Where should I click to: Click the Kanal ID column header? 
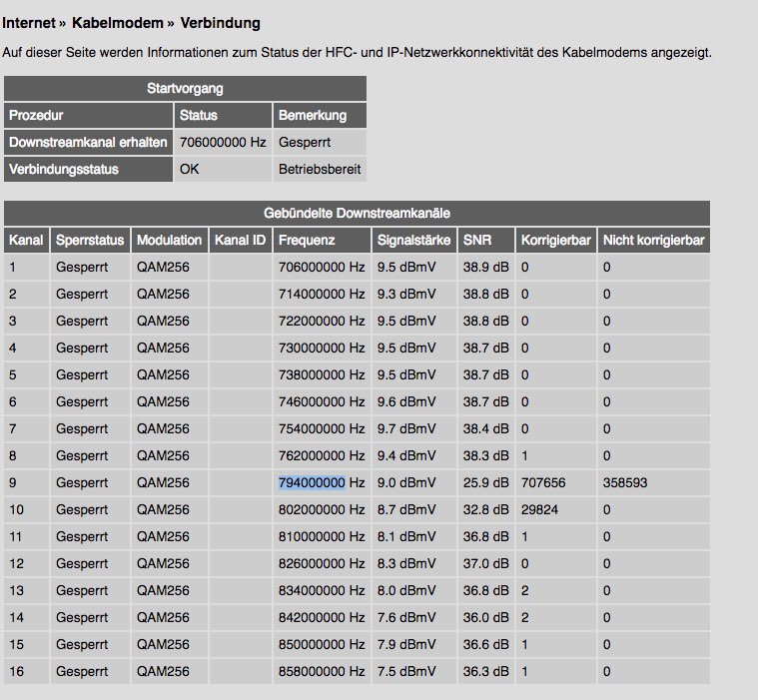click(x=240, y=240)
